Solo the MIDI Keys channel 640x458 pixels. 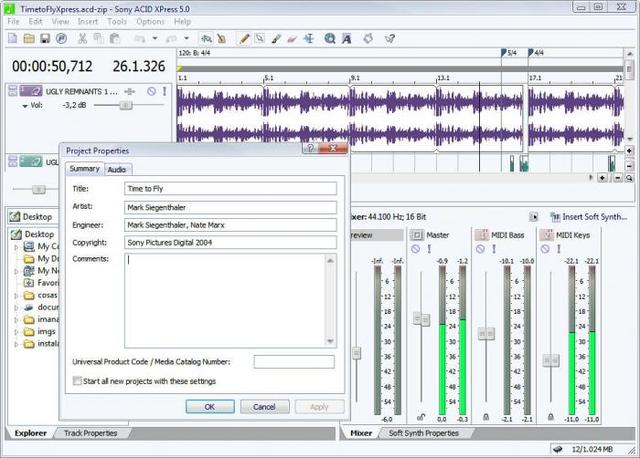pyautogui.click(x=558, y=249)
